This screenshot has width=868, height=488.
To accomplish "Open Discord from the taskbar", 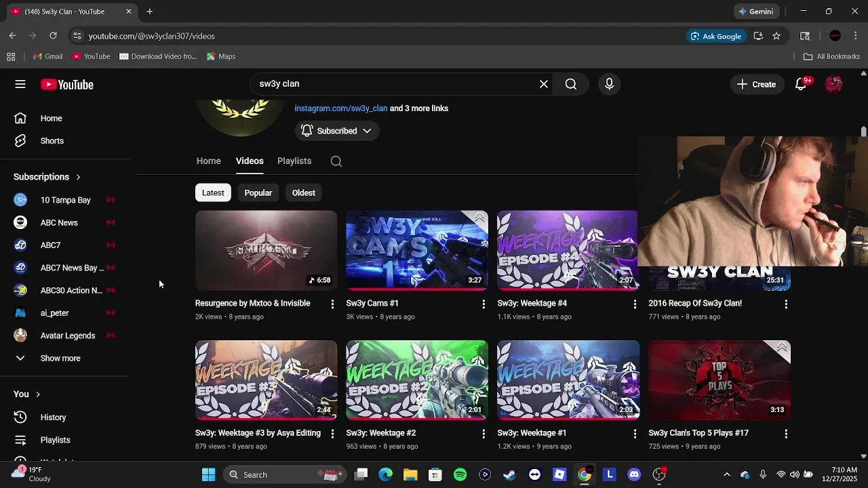I will pos(634,474).
